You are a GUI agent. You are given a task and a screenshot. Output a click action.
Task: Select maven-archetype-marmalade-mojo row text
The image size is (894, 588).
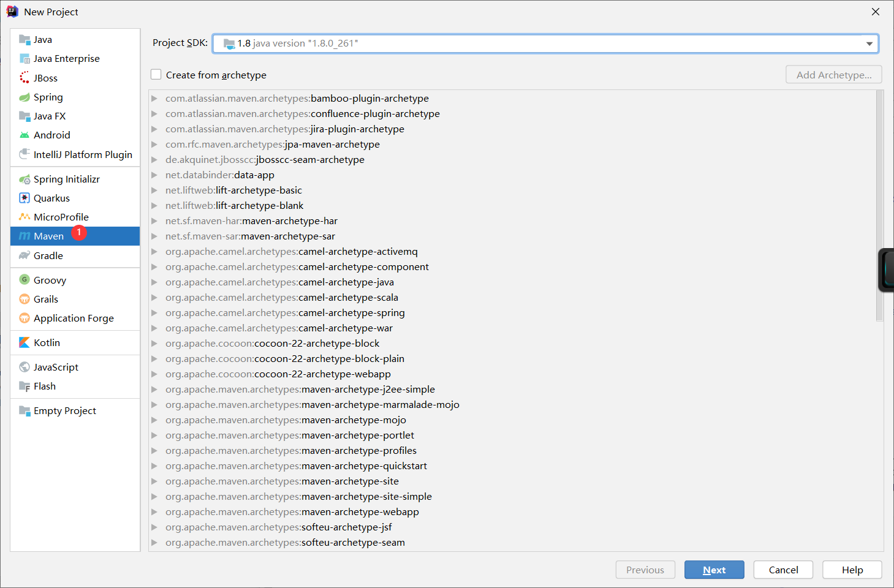tap(313, 405)
